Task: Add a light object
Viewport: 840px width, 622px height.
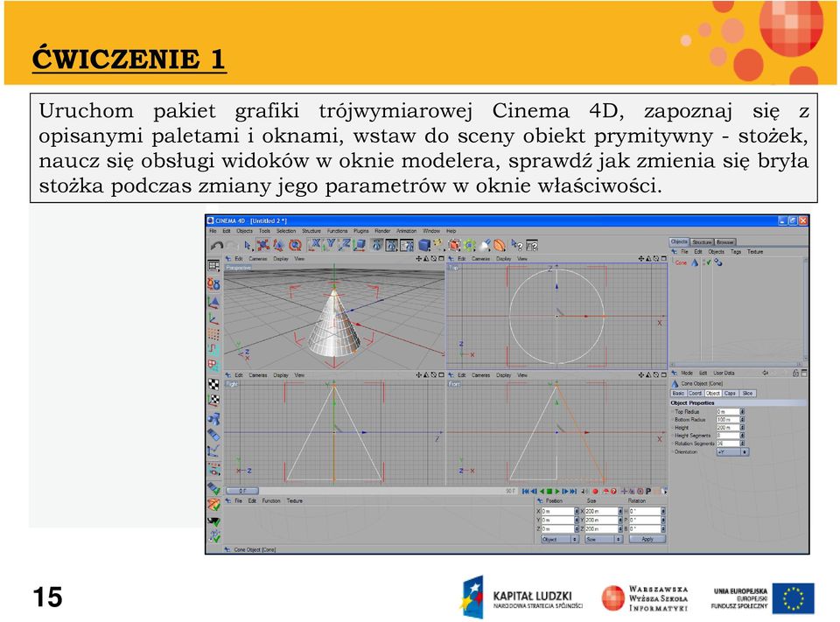Action: (x=485, y=245)
